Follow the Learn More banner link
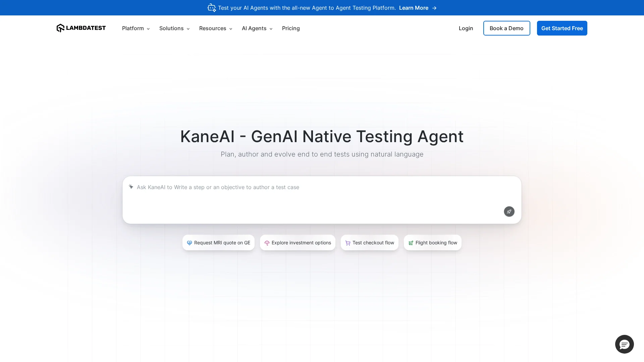The image size is (644, 362). coord(414,8)
